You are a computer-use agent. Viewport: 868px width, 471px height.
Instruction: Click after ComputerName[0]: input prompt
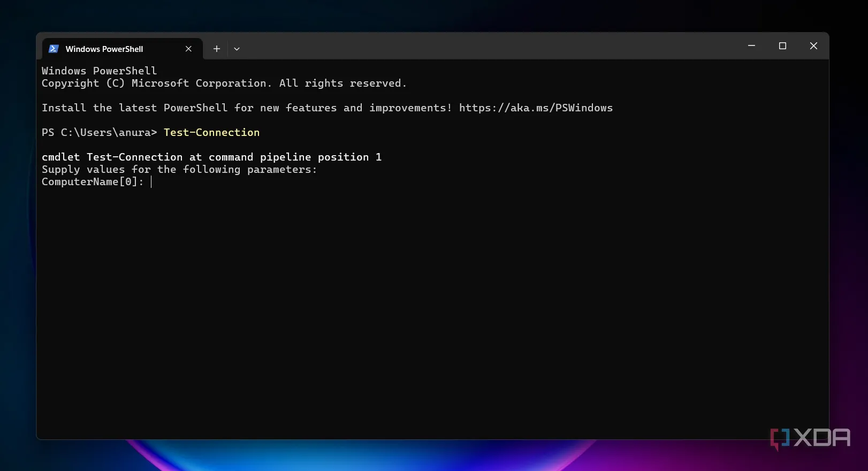(152, 182)
